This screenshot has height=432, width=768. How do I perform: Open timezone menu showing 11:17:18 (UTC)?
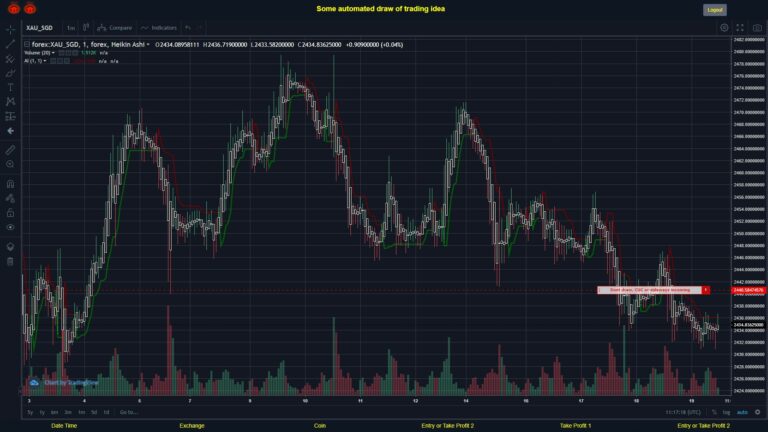[x=682, y=412]
